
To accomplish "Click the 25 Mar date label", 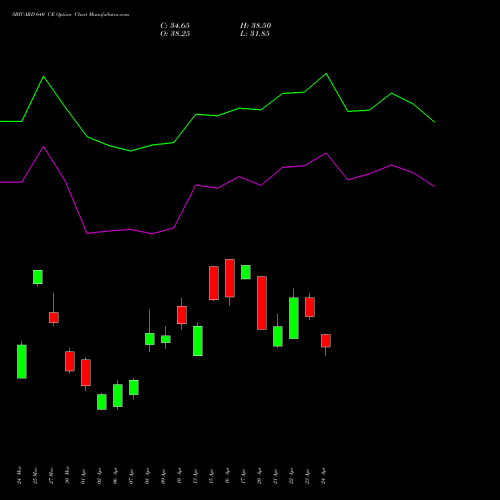I will (35, 476).
